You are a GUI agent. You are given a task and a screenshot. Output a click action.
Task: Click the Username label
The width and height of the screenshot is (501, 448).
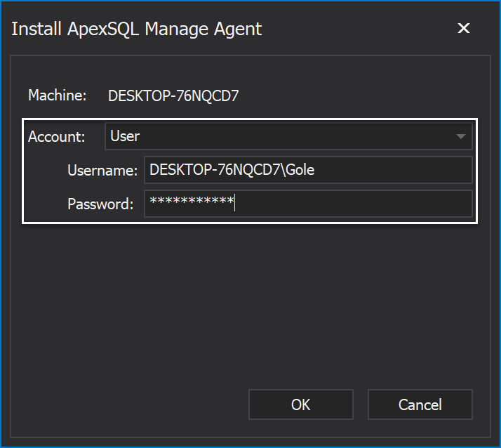coord(102,170)
